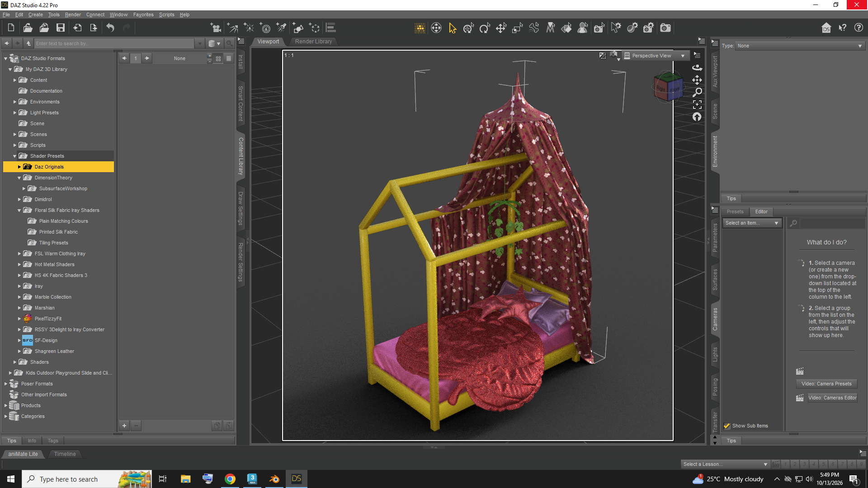The image size is (868, 488).
Task: Open the Select an Item dropdown
Action: click(751, 223)
